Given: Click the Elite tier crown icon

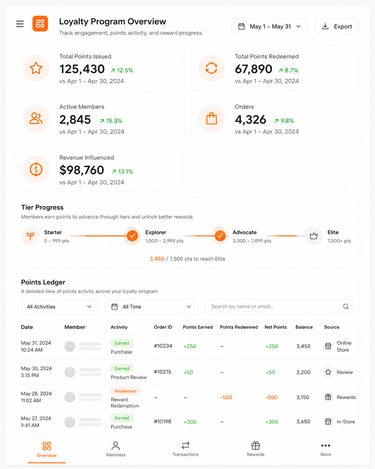Looking at the screenshot, I should coord(313,236).
